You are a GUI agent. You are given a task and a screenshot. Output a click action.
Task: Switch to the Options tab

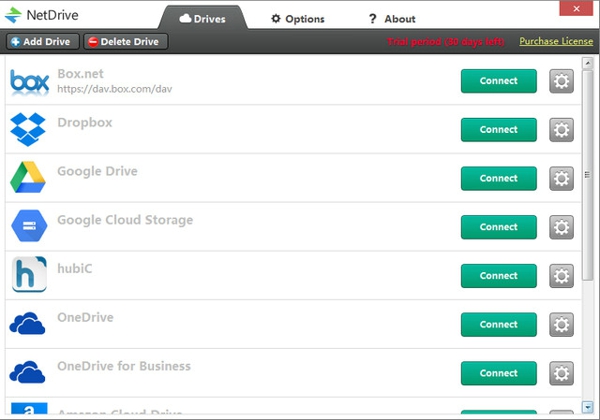point(298,19)
